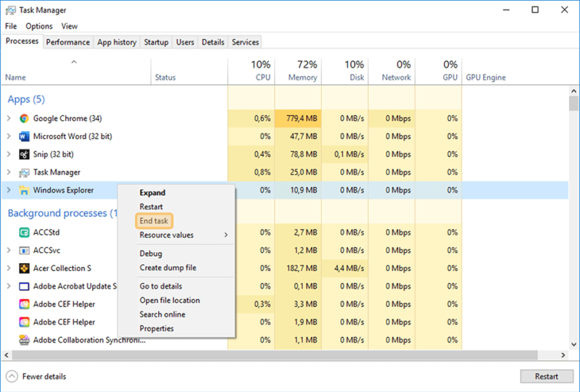Select Create dump file
580x392 pixels.
click(x=168, y=268)
